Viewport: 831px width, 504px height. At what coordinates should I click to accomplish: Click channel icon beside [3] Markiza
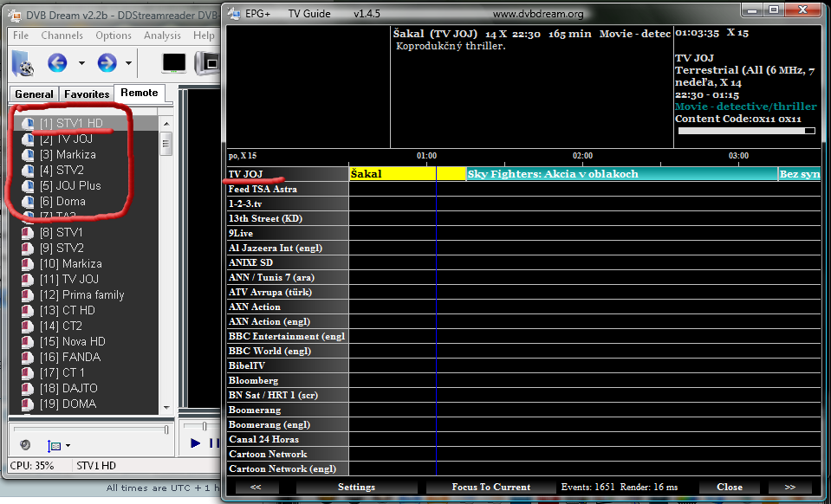click(x=27, y=155)
